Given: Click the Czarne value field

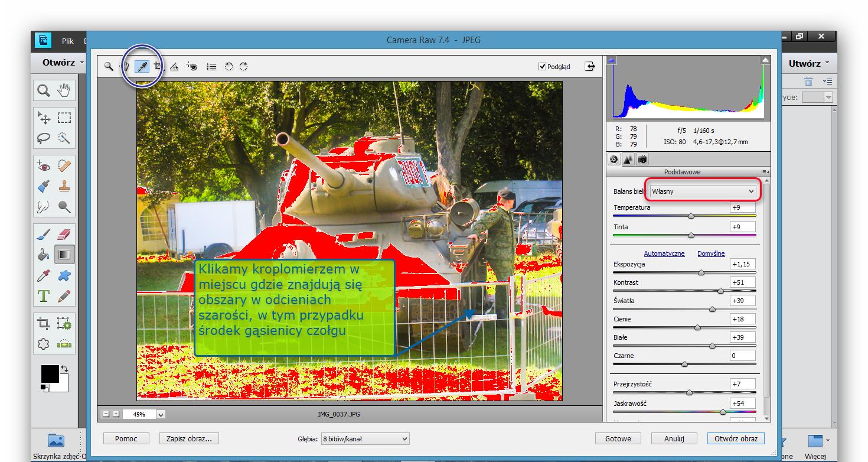Looking at the screenshot, I should (742, 356).
